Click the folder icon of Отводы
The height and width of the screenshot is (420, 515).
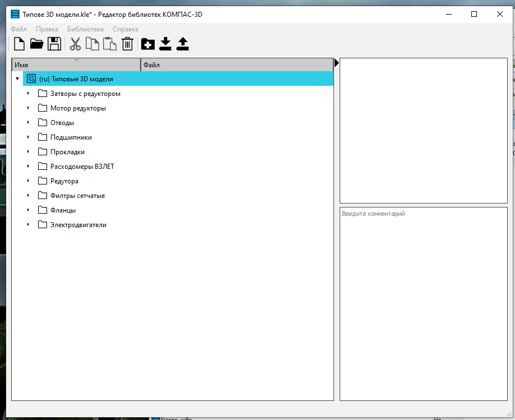point(43,122)
